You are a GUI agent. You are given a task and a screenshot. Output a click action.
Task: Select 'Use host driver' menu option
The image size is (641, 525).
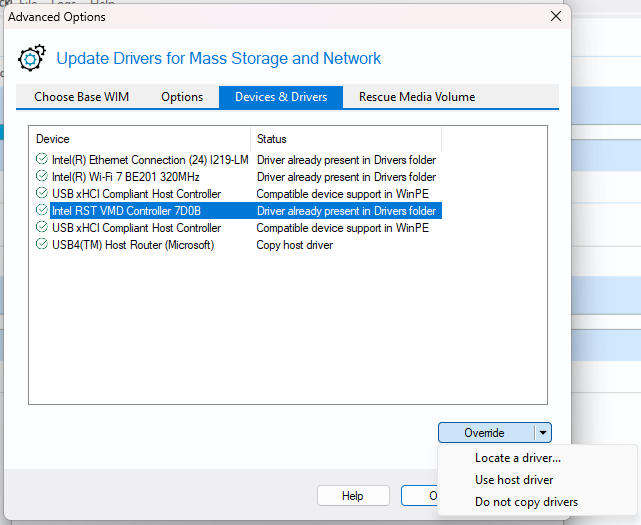513,480
